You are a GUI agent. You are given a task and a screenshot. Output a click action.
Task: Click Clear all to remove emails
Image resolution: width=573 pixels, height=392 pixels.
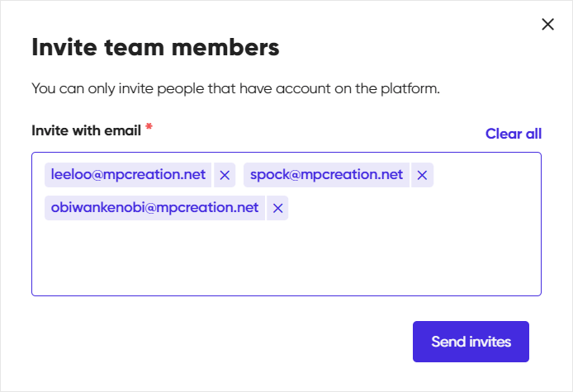point(514,134)
